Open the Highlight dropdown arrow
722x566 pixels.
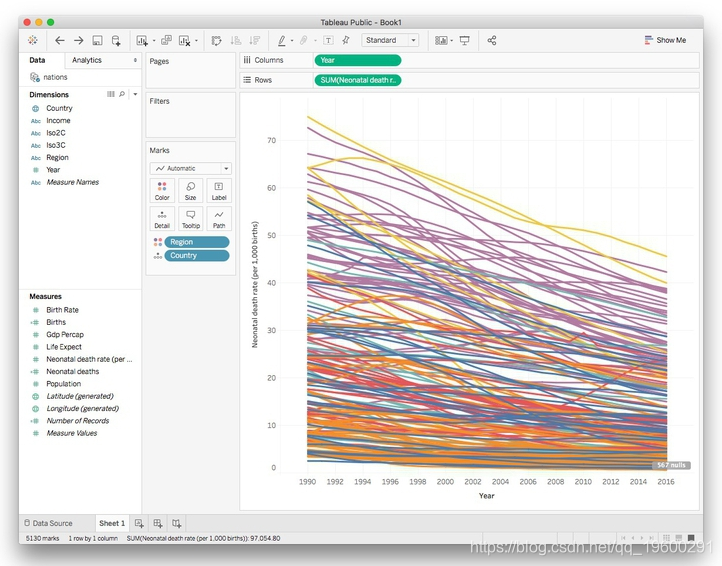(292, 41)
